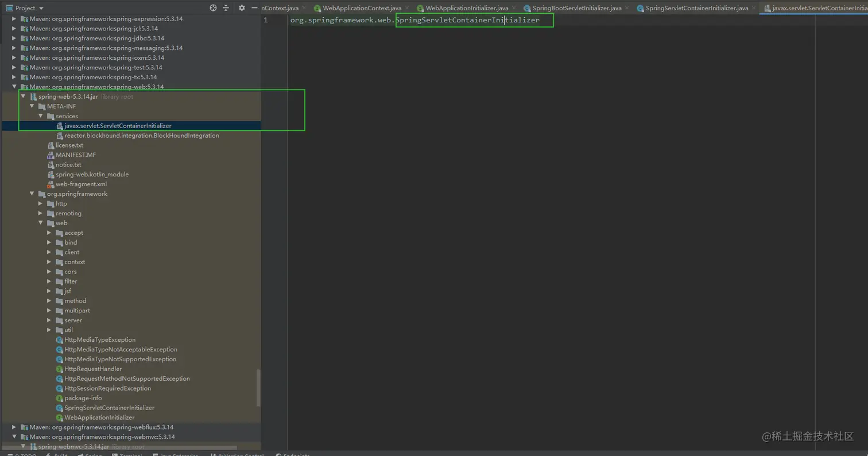Click the Maven library icon for spring-jdbc:5.3.14

[24, 38]
